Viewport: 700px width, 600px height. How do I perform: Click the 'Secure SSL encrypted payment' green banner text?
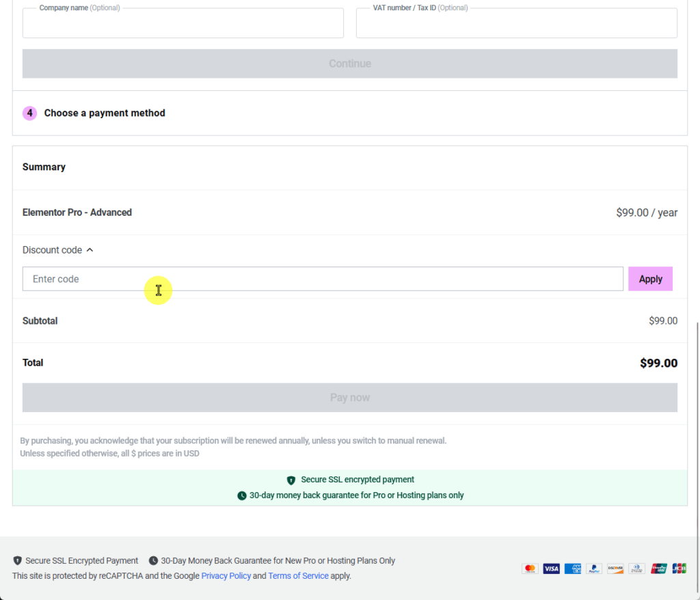357,480
